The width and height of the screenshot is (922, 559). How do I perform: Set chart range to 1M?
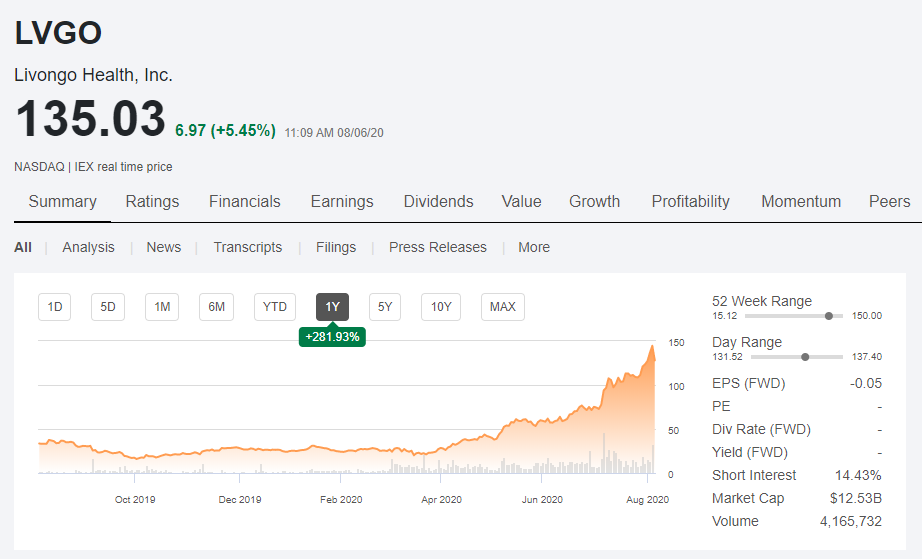pyautogui.click(x=162, y=307)
